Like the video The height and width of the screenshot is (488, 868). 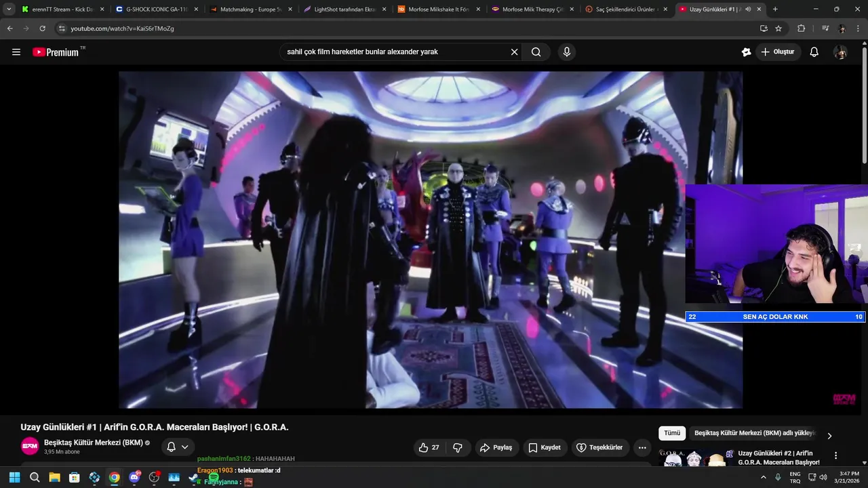coord(428,447)
